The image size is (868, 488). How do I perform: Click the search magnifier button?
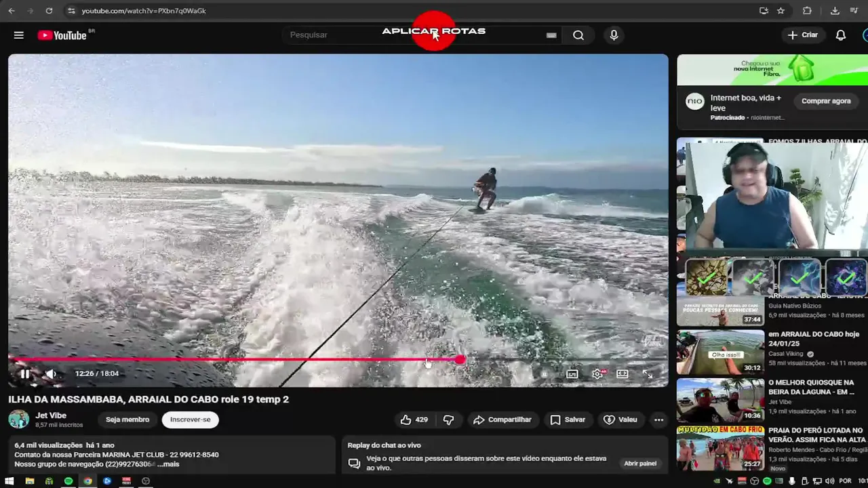pos(578,35)
